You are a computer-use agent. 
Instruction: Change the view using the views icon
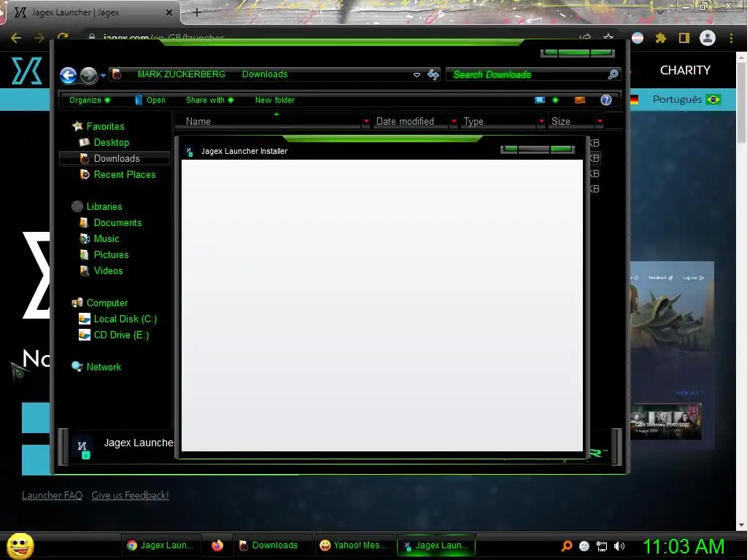(540, 100)
